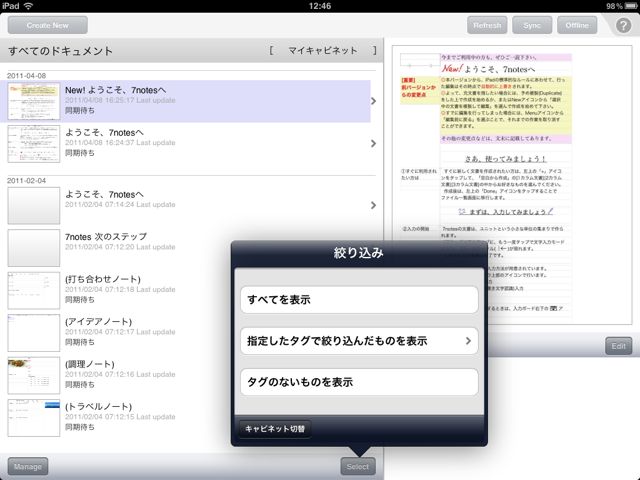Click the 2011-04-08 date group header

27,76
